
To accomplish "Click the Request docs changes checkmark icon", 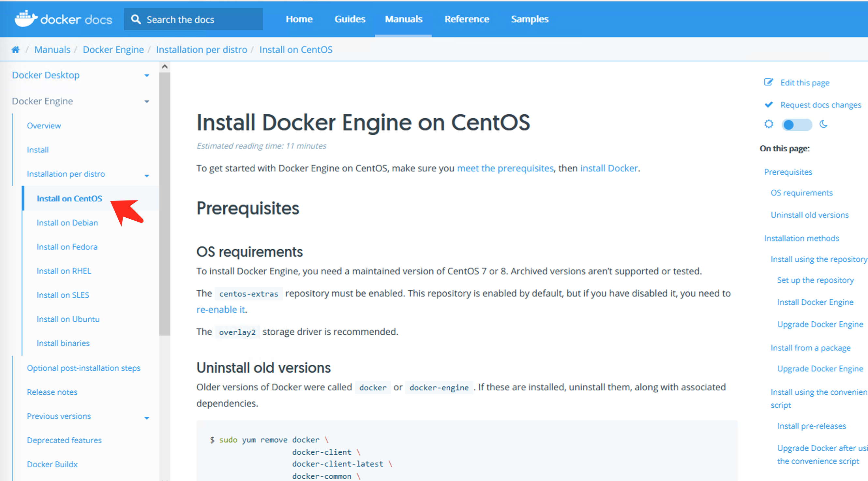I will point(769,104).
